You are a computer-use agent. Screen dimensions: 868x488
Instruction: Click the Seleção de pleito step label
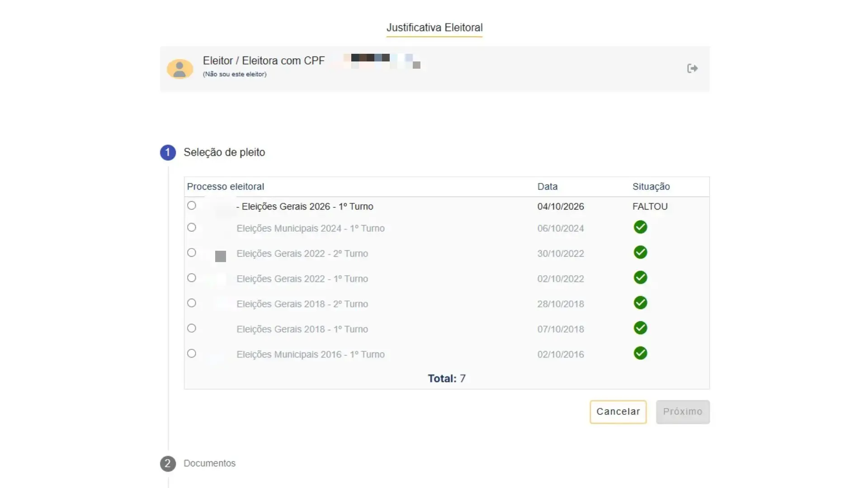pos(224,152)
